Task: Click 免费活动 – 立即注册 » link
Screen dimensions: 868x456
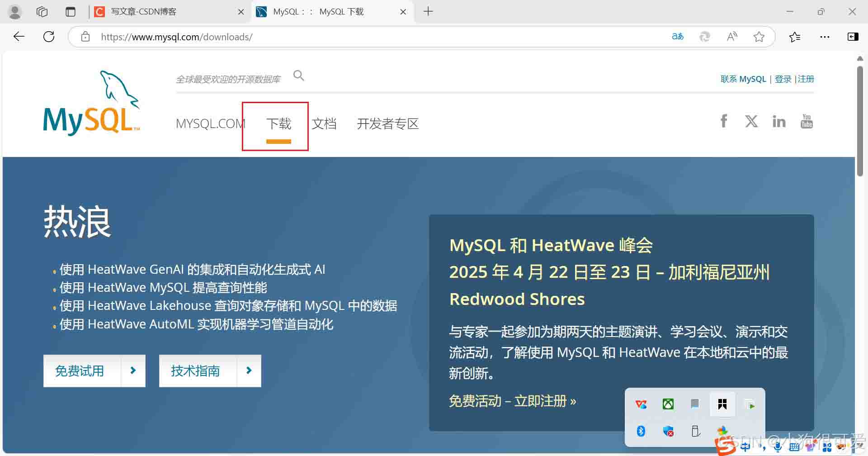Action: pos(512,401)
